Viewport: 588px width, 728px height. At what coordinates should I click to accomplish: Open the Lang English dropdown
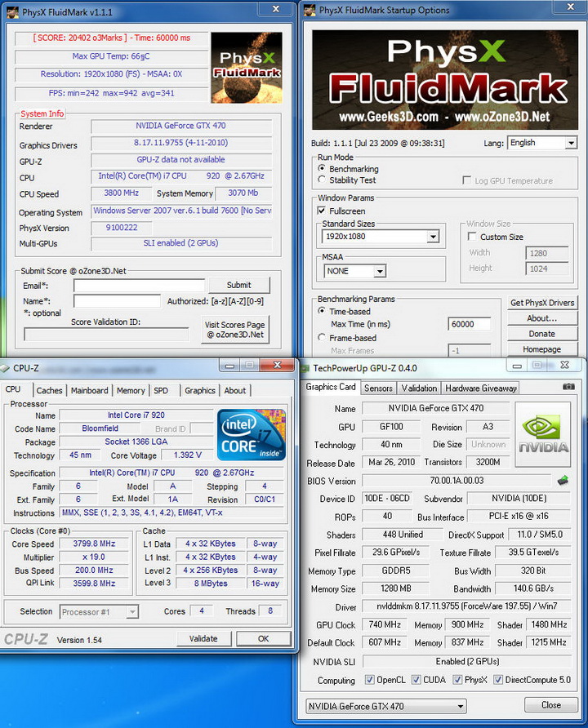pos(571,143)
